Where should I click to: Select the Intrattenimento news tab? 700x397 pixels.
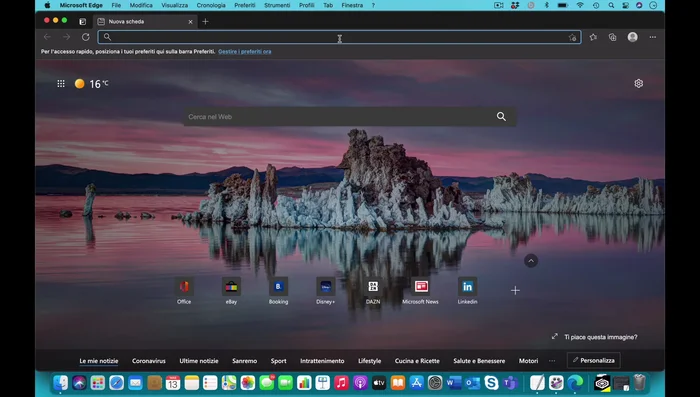click(x=322, y=361)
